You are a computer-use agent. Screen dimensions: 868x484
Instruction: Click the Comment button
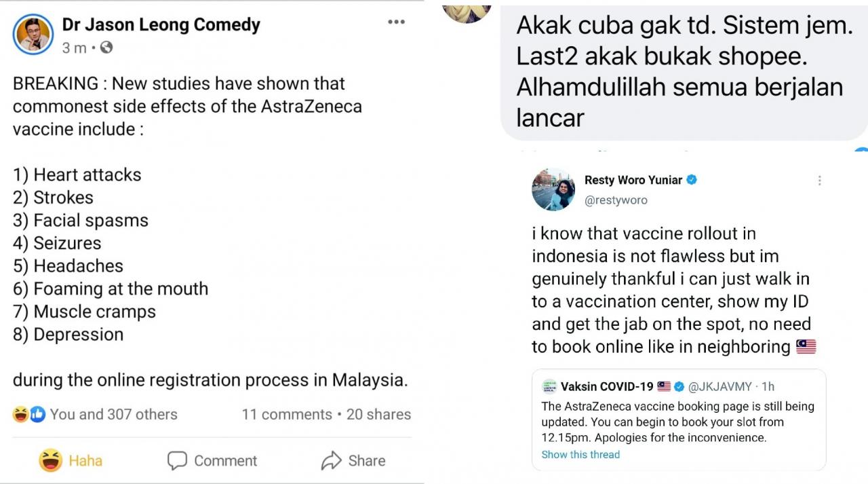pos(212,461)
